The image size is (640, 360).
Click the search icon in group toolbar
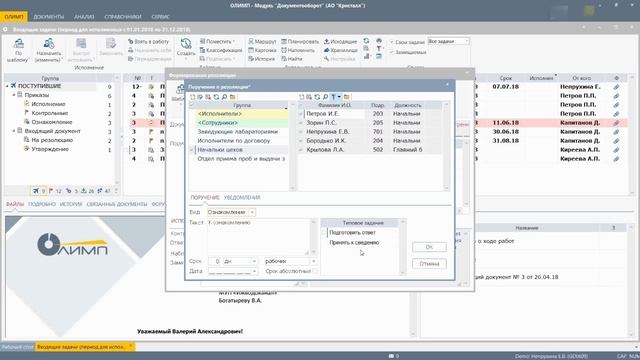coord(224,97)
